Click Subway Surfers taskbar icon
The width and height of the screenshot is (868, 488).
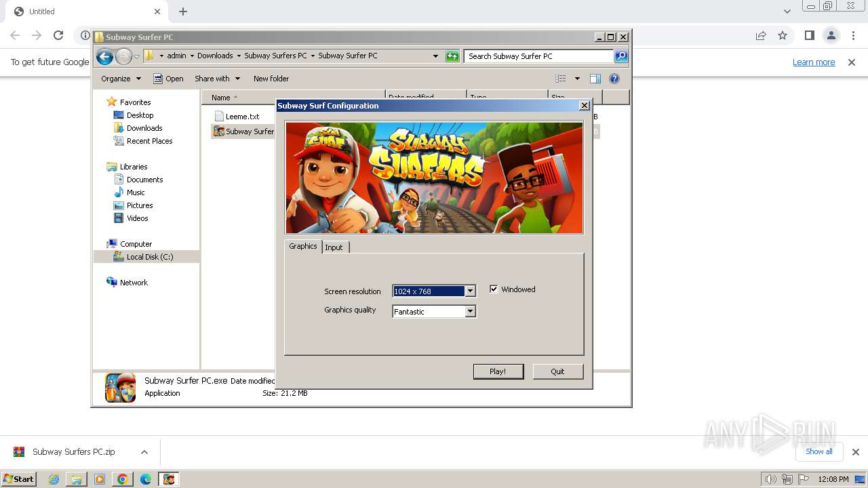(169, 479)
